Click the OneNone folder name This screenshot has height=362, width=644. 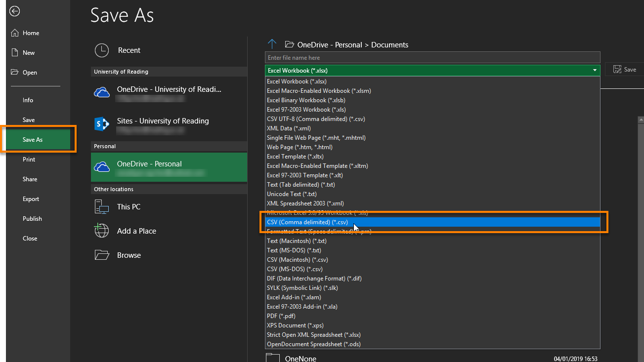pyautogui.click(x=301, y=359)
